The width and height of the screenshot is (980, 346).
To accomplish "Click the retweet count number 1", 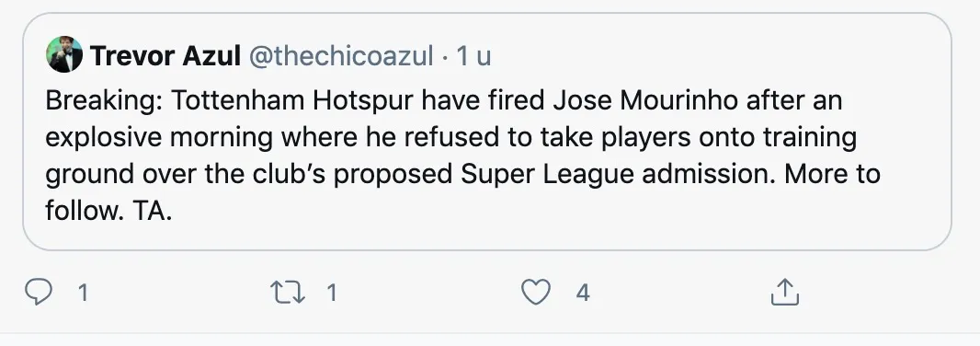I will (332, 293).
